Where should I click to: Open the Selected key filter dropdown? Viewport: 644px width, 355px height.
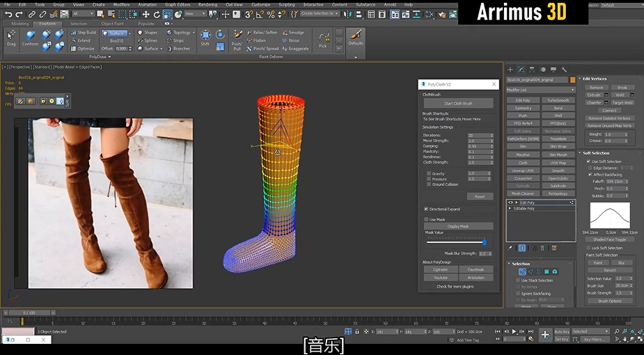590,331
